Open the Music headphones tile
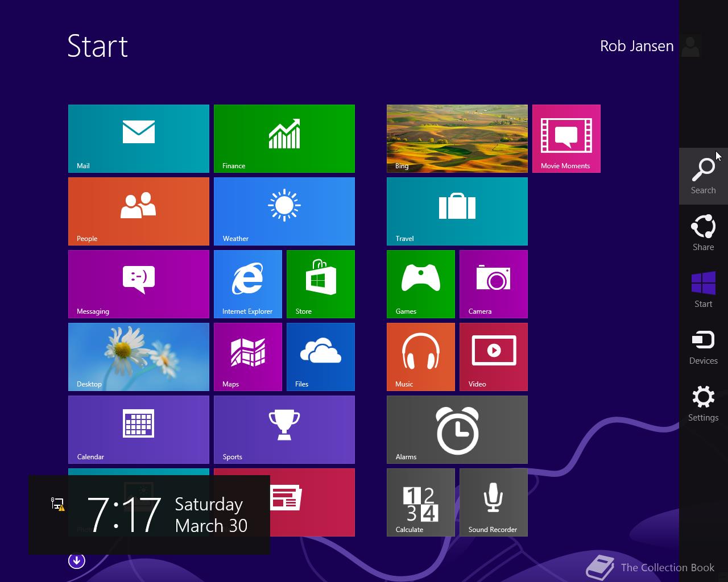The width and height of the screenshot is (728, 582). (x=421, y=357)
